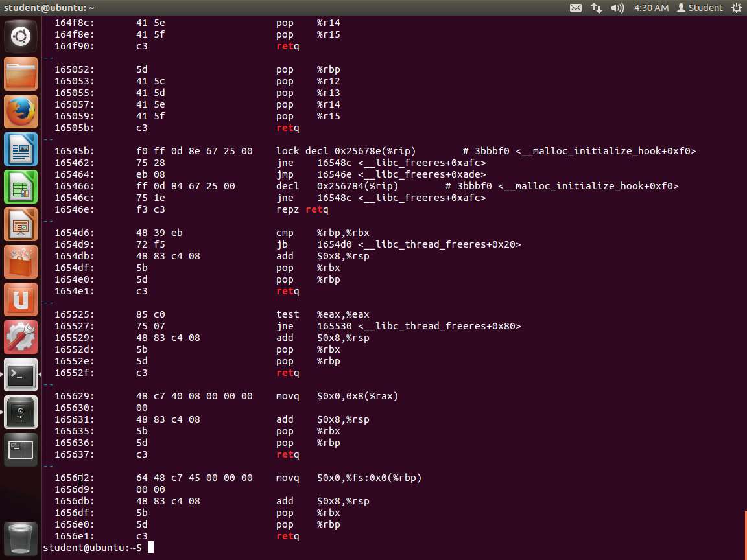747x560 pixels.
Task: Open the Workspace Switcher
Action: coord(21,449)
